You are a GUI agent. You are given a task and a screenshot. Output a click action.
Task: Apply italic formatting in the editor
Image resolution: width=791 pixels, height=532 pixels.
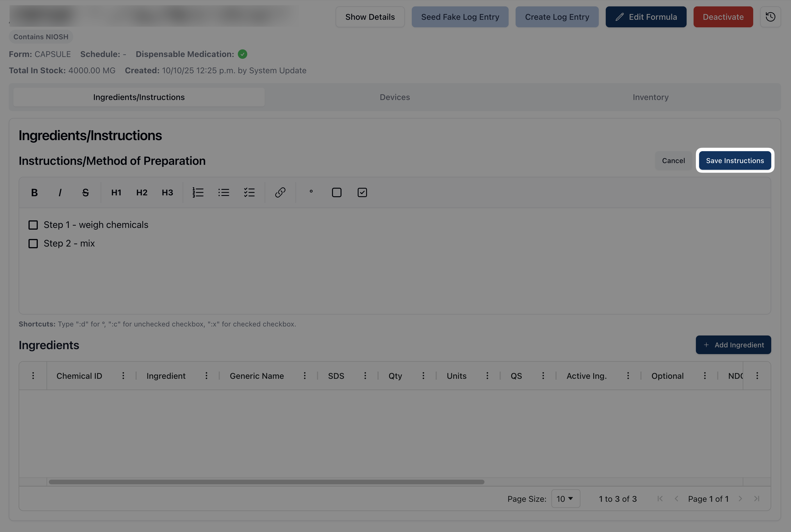click(x=60, y=192)
